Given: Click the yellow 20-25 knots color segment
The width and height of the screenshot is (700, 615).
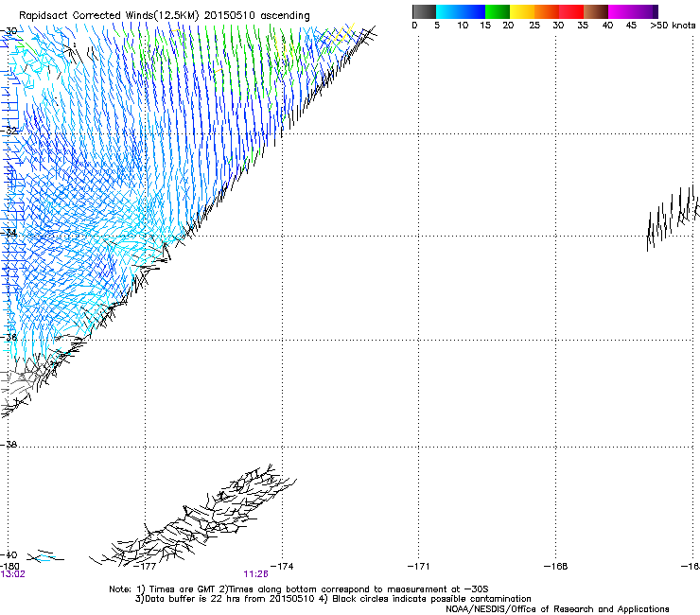Looking at the screenshot, I should click(522, 11).
